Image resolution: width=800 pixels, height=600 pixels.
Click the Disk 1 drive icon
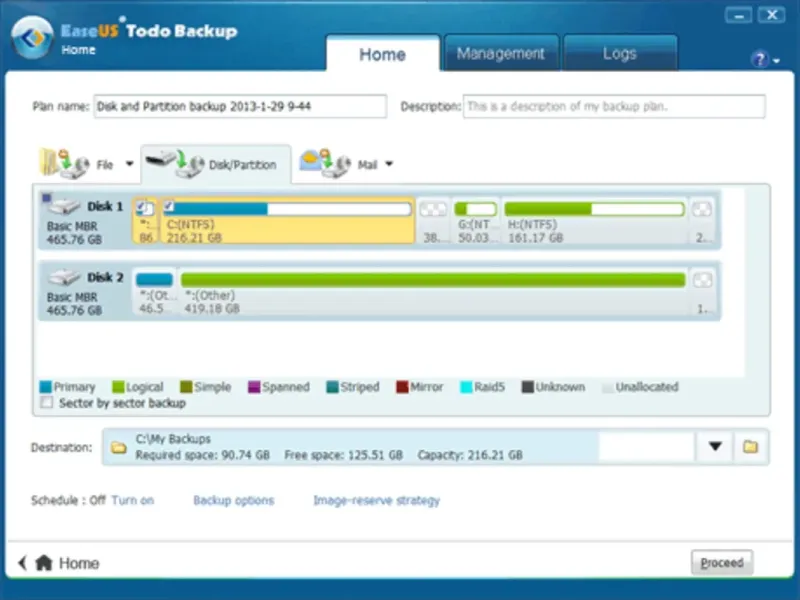(64, 207)
